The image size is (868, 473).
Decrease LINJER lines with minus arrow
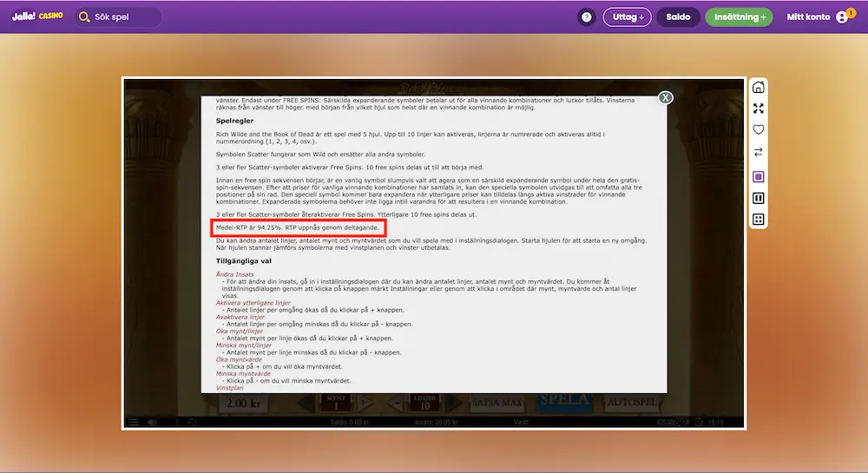(x=395, y=403)
